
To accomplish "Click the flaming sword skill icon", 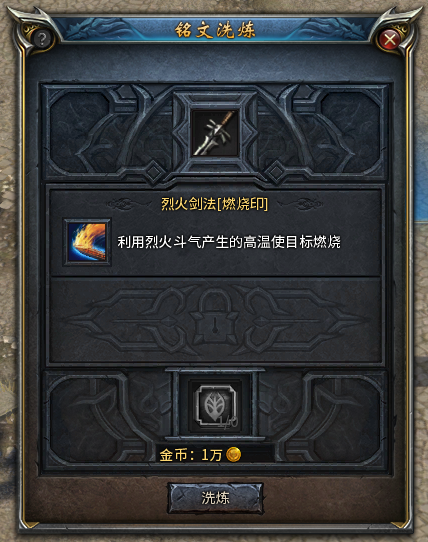I will (87, 242).
